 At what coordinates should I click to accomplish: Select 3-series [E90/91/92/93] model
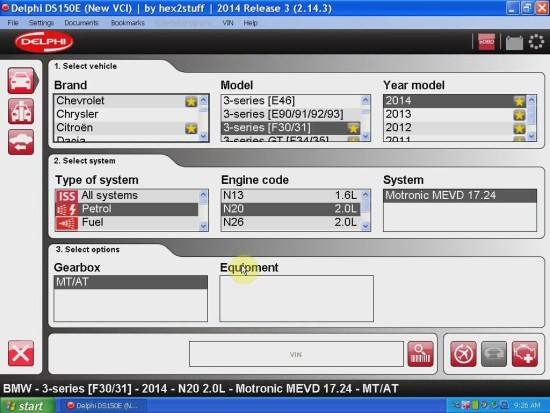[x=291, y=114]
